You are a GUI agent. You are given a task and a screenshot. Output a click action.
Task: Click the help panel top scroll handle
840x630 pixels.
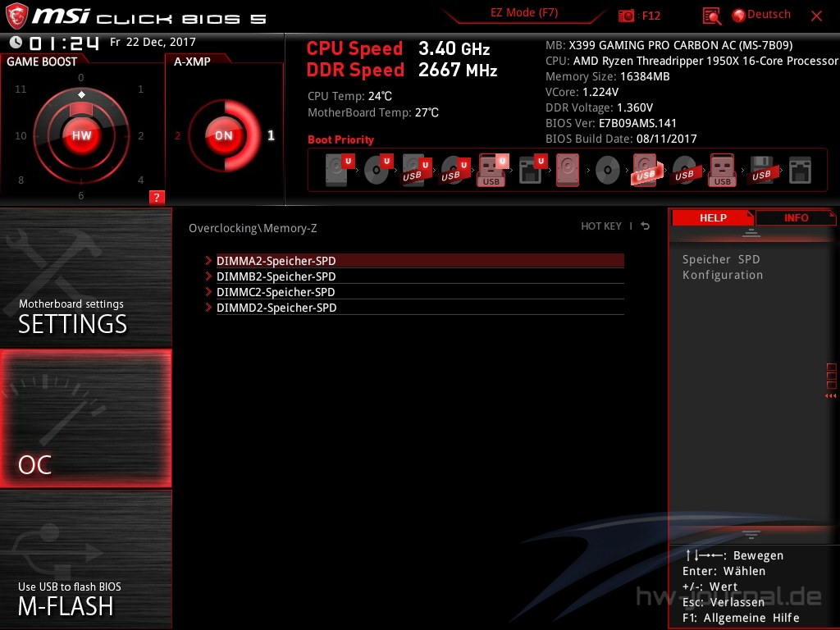751,233
